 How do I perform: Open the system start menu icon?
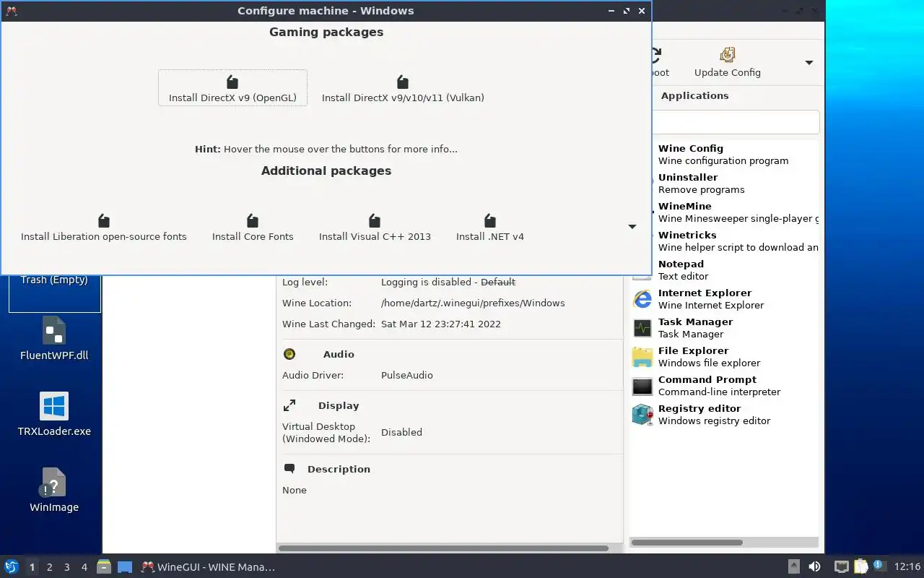[x=12, y=566]
